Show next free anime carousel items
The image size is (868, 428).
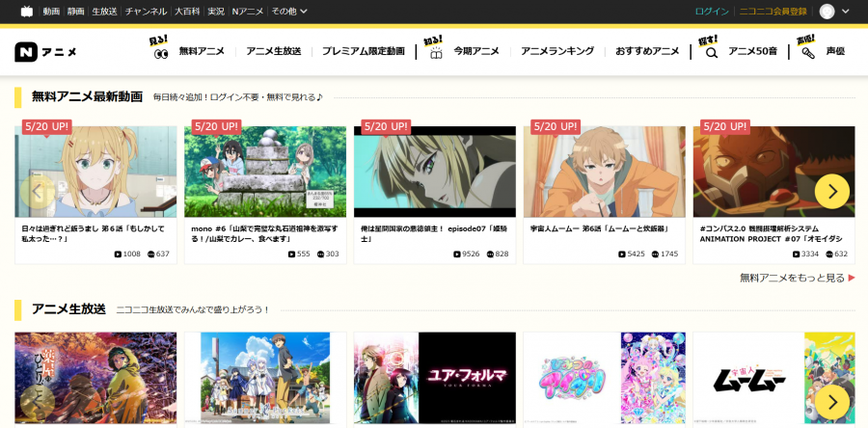pos(832,191)
